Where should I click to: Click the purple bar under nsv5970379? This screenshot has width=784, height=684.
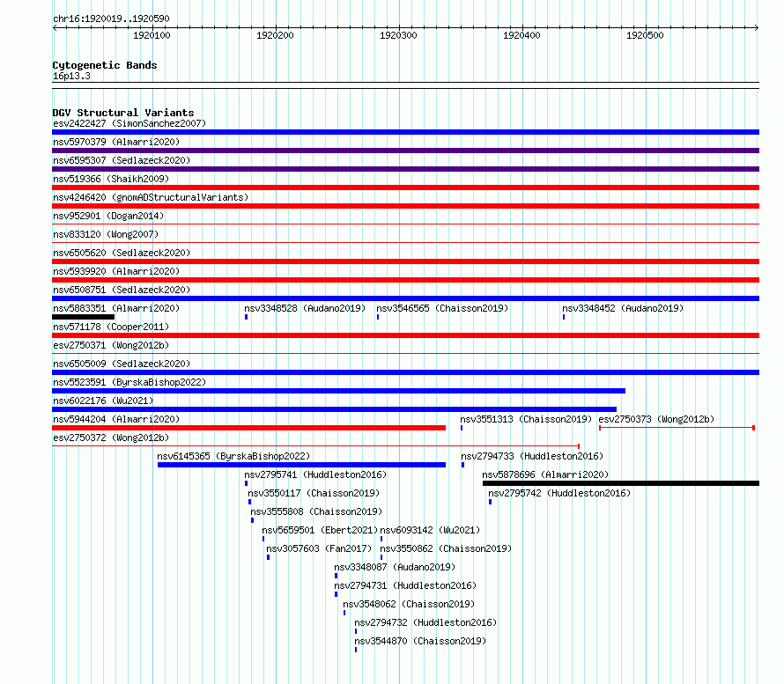click(x=405, y=151)
